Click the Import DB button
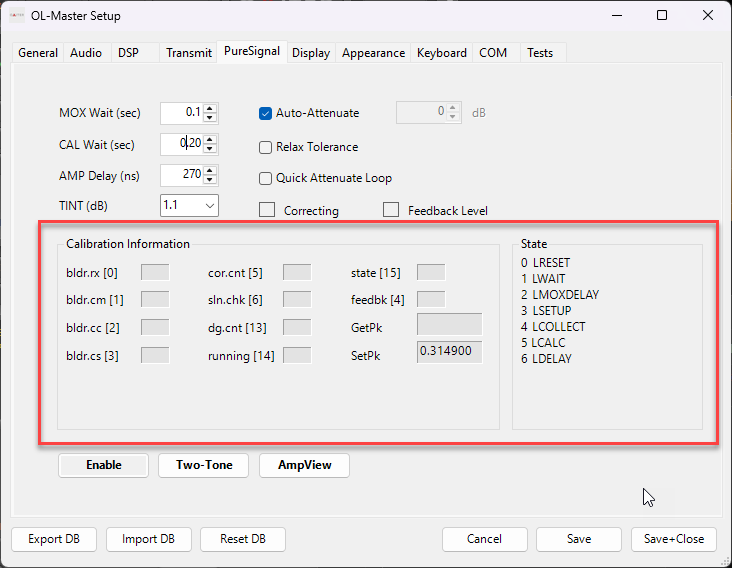 coord(148,539)
